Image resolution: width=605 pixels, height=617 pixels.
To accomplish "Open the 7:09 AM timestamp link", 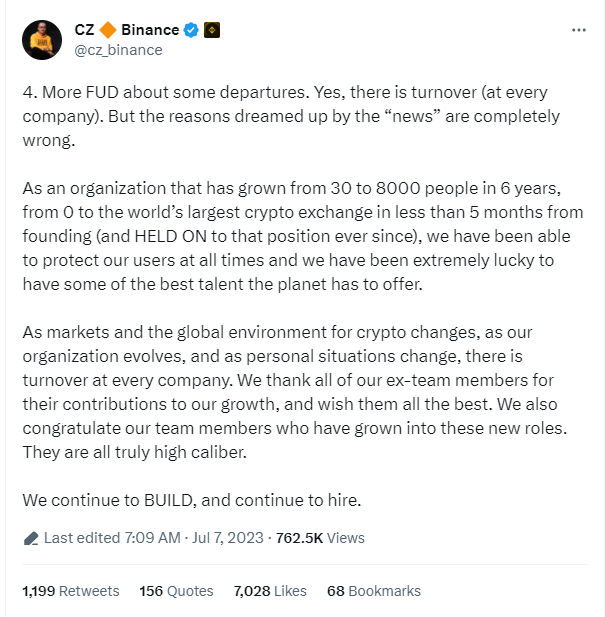I will (152, 538).
